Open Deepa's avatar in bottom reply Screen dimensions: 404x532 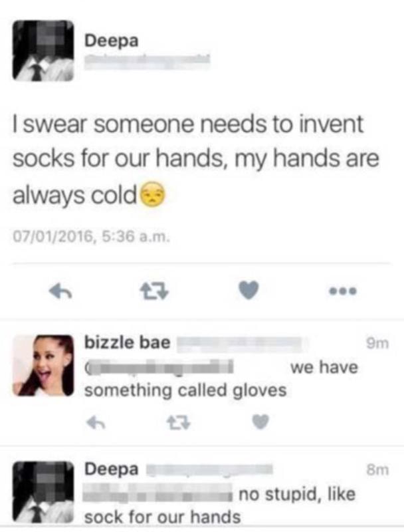tap(43, 491)
